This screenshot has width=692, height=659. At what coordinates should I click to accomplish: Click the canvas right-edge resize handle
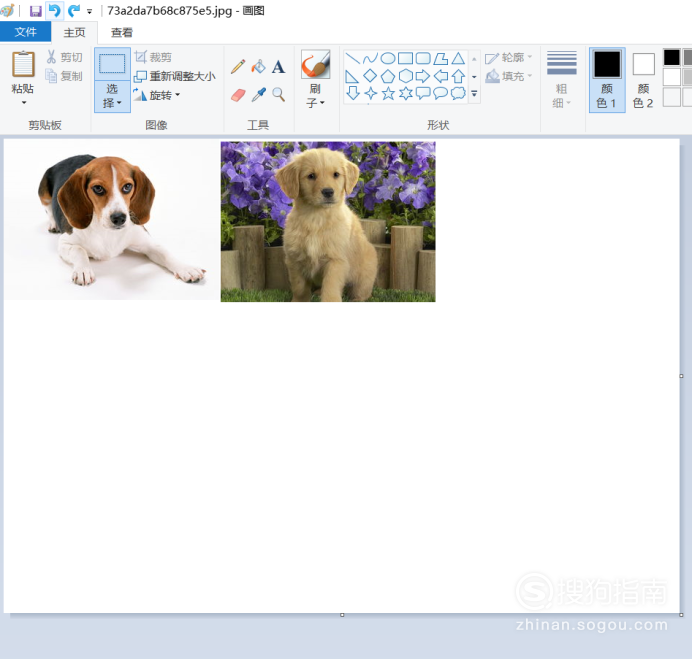(681, 376)
